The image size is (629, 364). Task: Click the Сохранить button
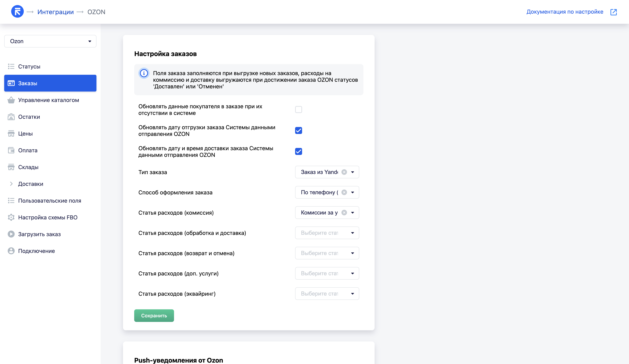(154, 316)
